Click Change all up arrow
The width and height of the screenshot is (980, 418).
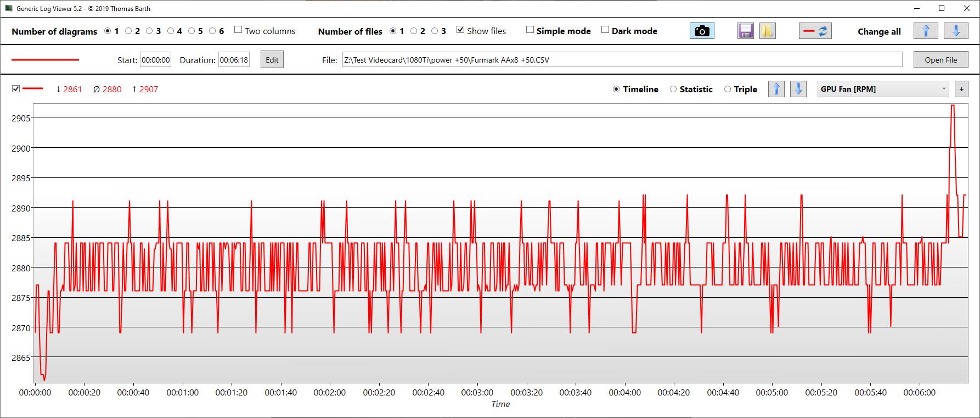tap(925, 31)
